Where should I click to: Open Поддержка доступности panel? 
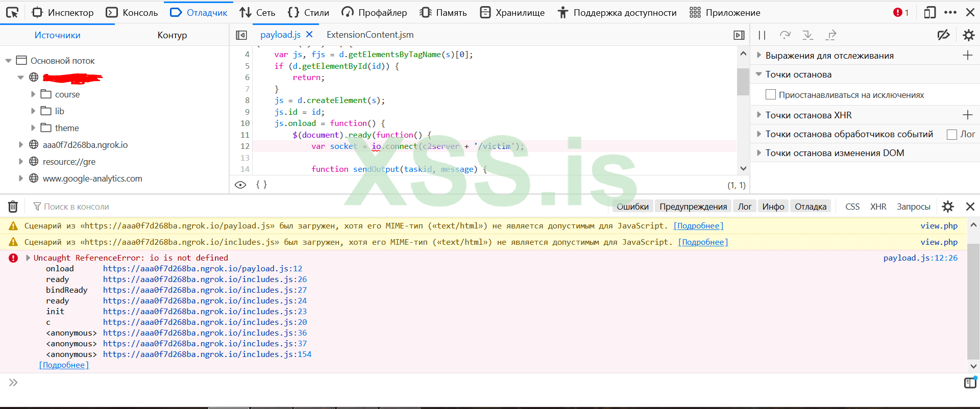(617, 13)
